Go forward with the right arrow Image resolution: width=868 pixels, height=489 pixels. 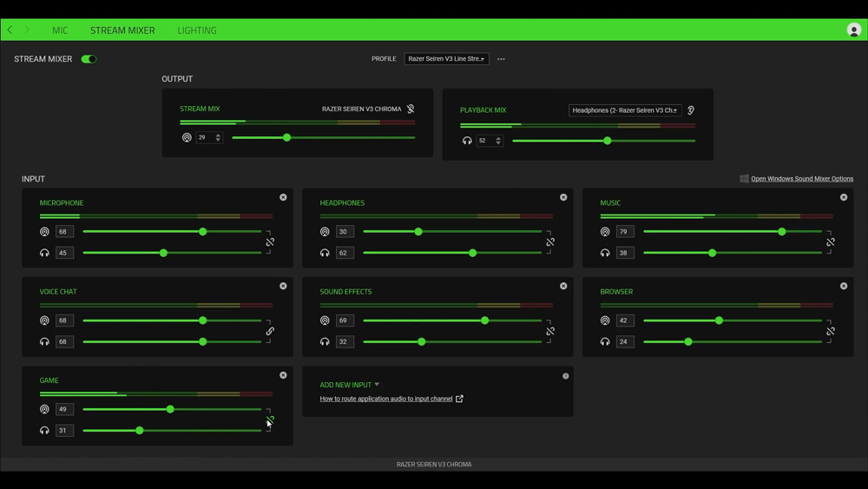point(27,30)
